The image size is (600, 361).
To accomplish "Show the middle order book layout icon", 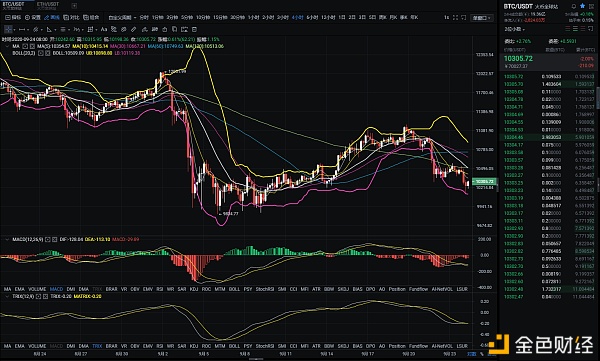I will 575,29.
